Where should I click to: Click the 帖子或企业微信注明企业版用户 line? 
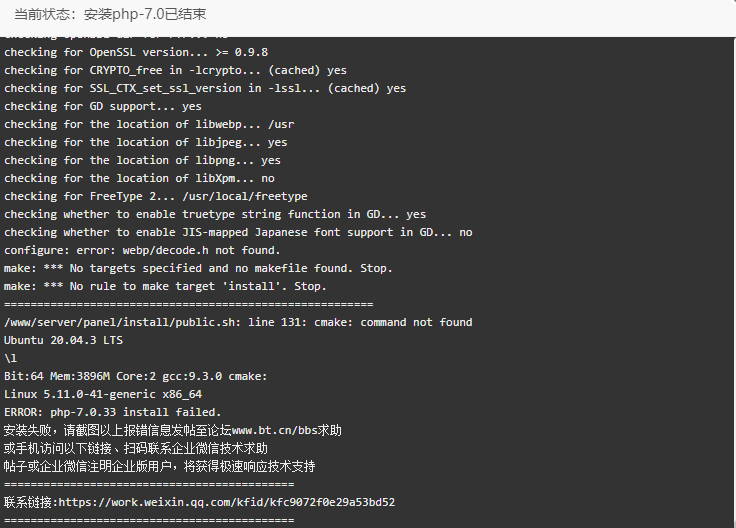point(160,466)
